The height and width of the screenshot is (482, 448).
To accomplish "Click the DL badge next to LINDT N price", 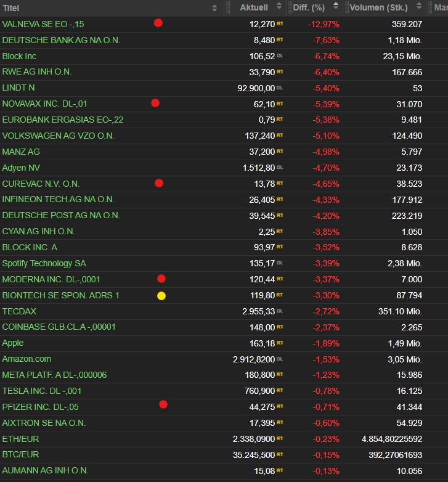I will [280, 88].
